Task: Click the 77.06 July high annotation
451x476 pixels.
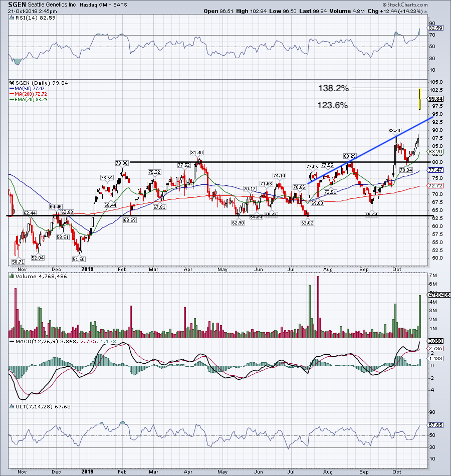Action: pyautogui.click(x=312, y=167)
